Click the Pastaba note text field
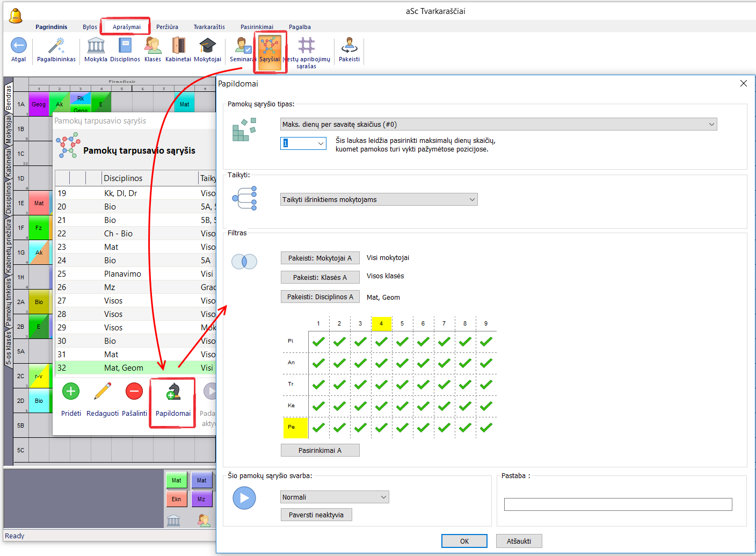The image size is (756, 556). pyautogui.click(x=618, y=504)
